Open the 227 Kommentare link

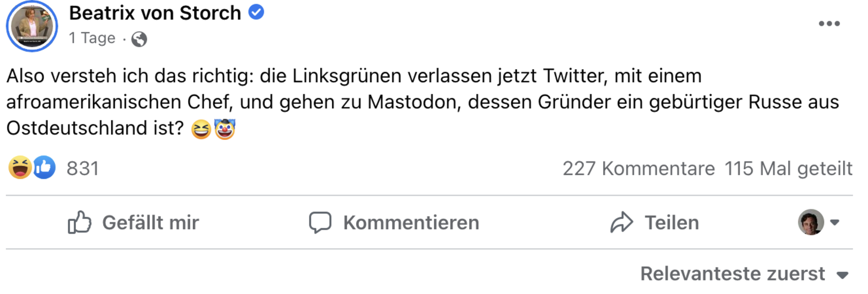[638, 168]
